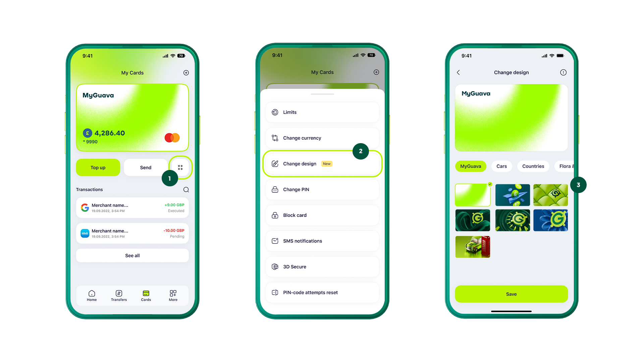Select the dark green card design thumbnail

[473, 220]
